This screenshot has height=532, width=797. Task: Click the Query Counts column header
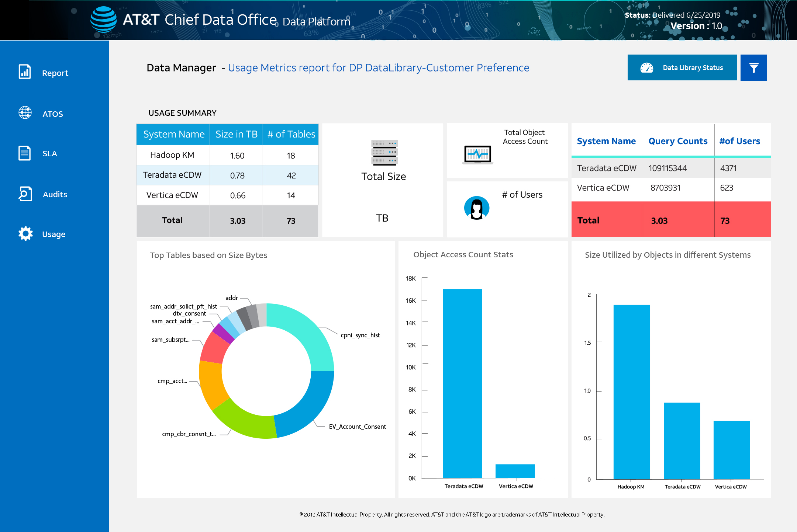coord(678,141)
